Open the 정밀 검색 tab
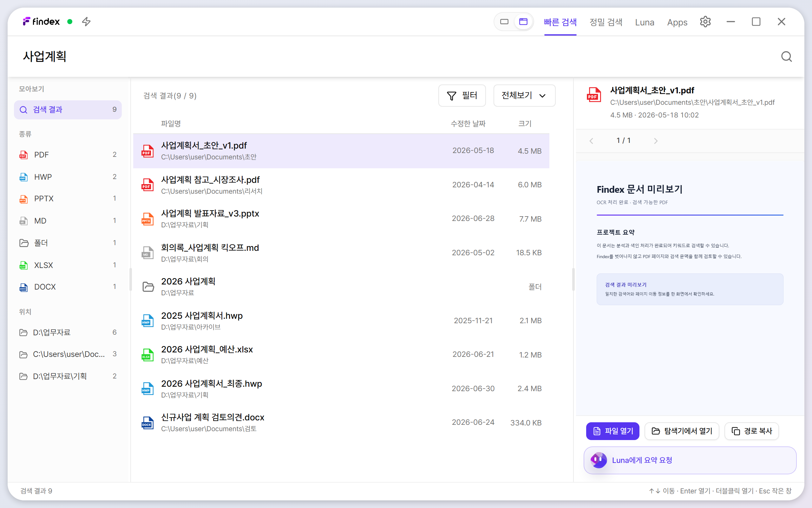The height and width of the screenshot is (508, 812). pyautogui.click(x=606, y=22)
